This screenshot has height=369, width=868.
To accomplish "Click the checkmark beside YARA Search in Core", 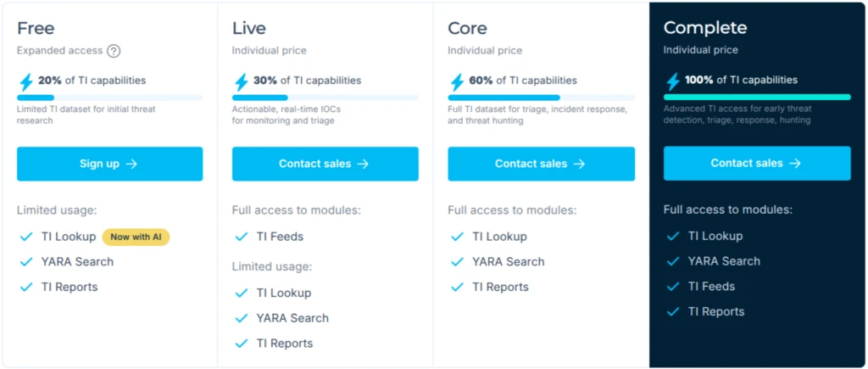I will point(457,262).
